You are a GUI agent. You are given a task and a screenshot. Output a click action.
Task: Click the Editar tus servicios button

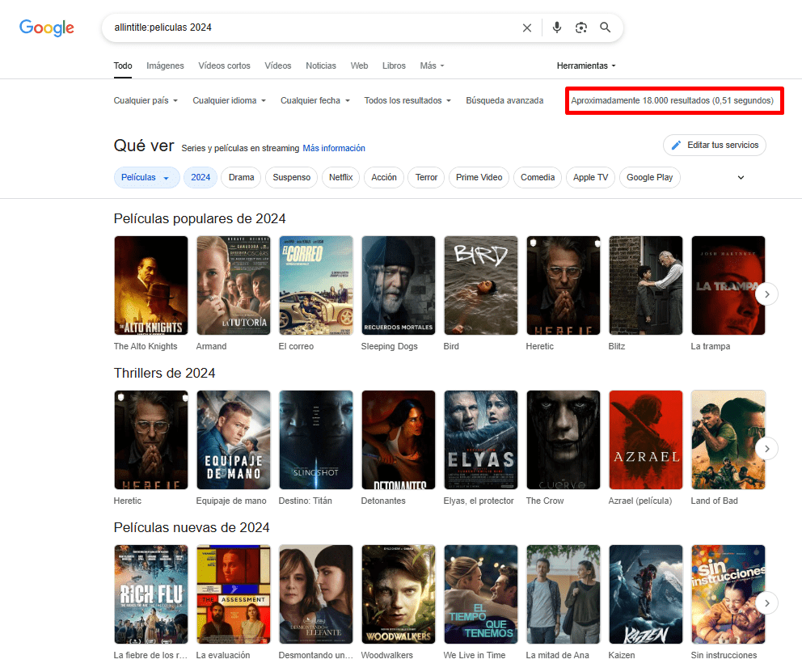pos(715,146)
